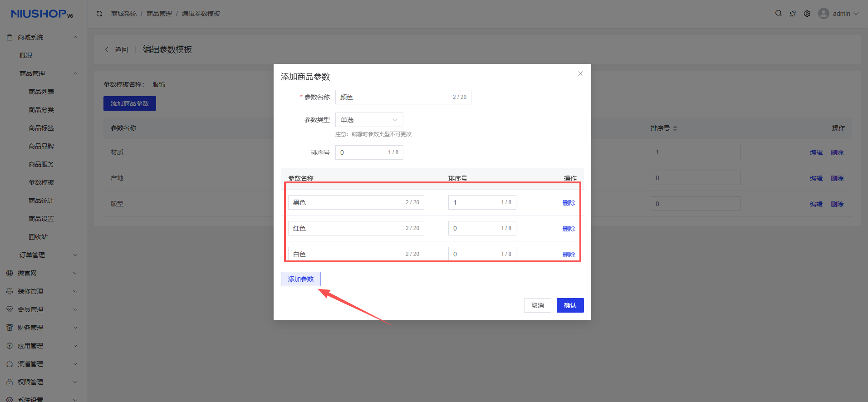Click the 白色 name input field
Viewport: 868px width, 402px height.
[356, 254]
